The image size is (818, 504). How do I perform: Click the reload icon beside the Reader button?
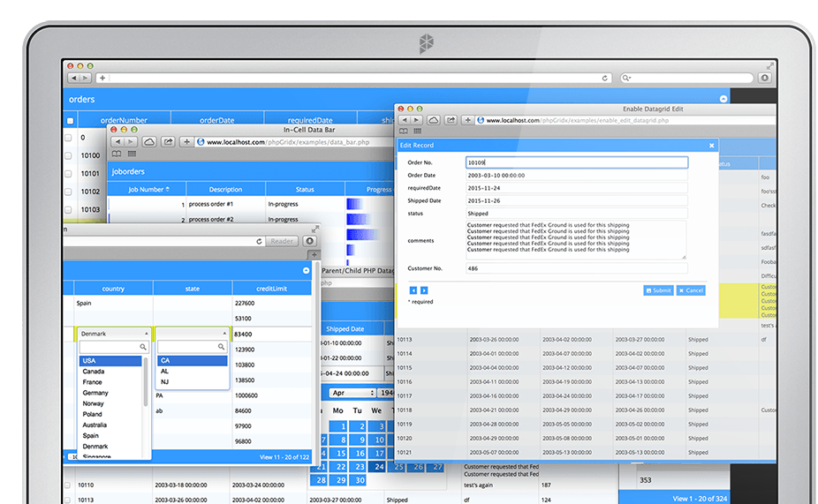(259, 241)
